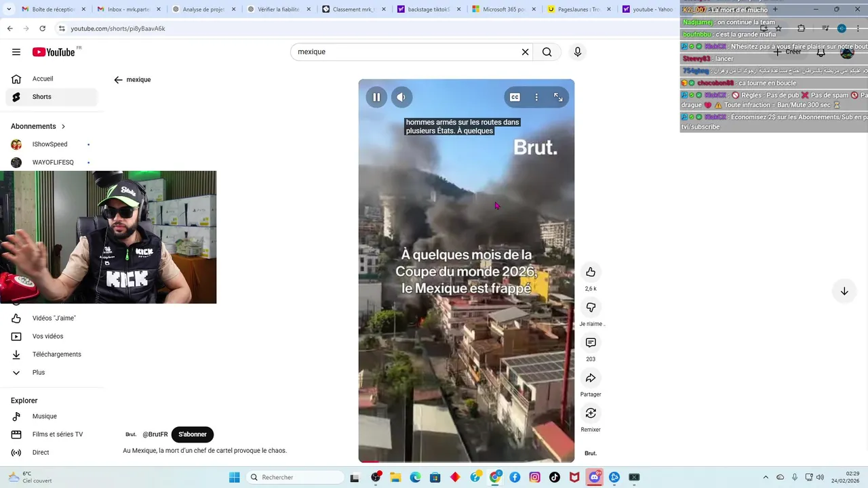Expand the Abonnements section
Image resolution: width=868 pixels, height=488 pixels.
(x=38, y=126)
